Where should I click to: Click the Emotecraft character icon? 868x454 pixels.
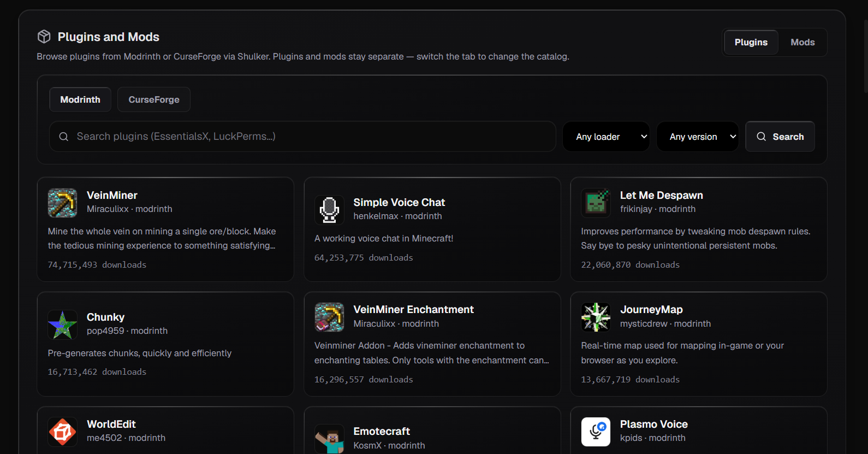(x=329, y=439)
